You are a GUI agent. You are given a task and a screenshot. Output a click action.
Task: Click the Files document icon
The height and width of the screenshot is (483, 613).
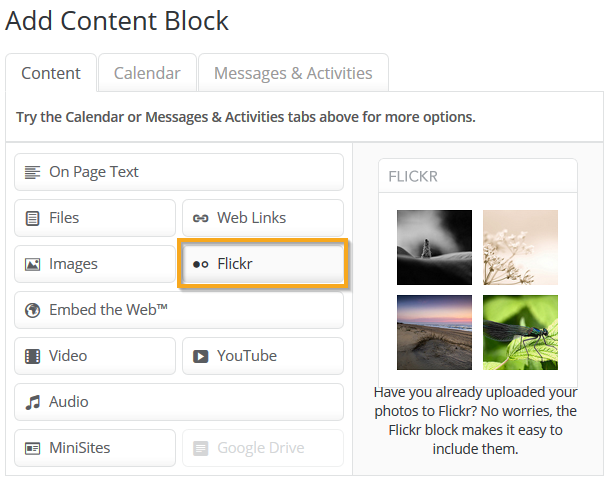[x=32, y=218]
